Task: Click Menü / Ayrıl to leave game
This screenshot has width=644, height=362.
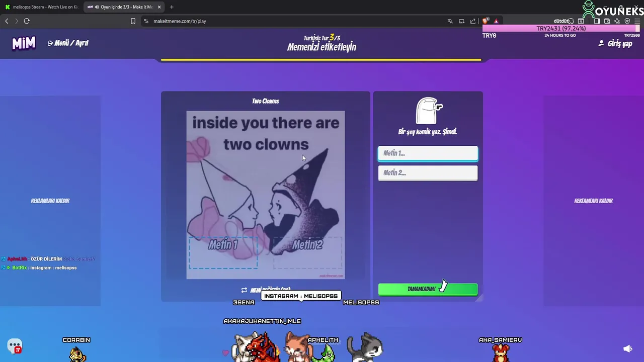Action: point(68,43)
